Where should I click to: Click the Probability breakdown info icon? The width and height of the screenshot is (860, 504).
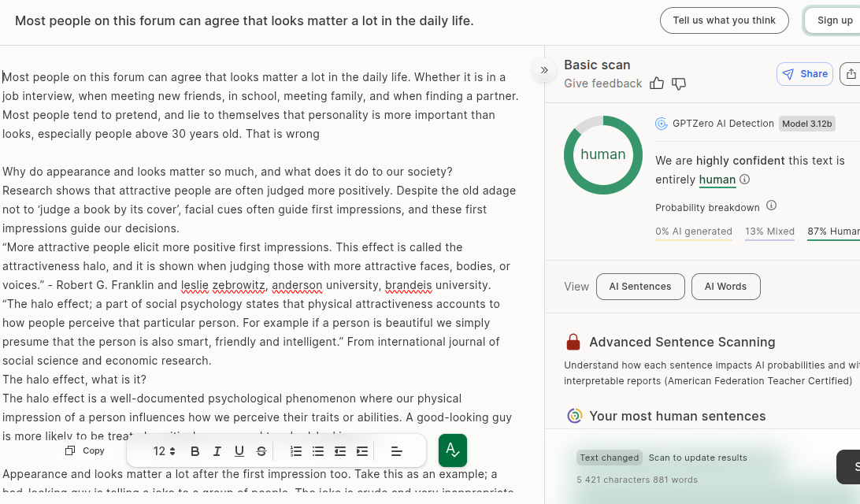(x=772, y=206)
